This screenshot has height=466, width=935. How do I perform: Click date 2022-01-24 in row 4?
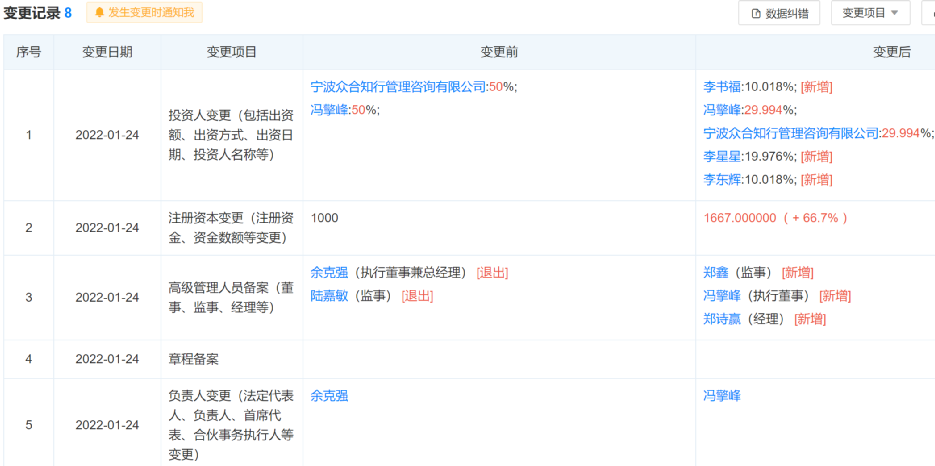click(107, 359)
